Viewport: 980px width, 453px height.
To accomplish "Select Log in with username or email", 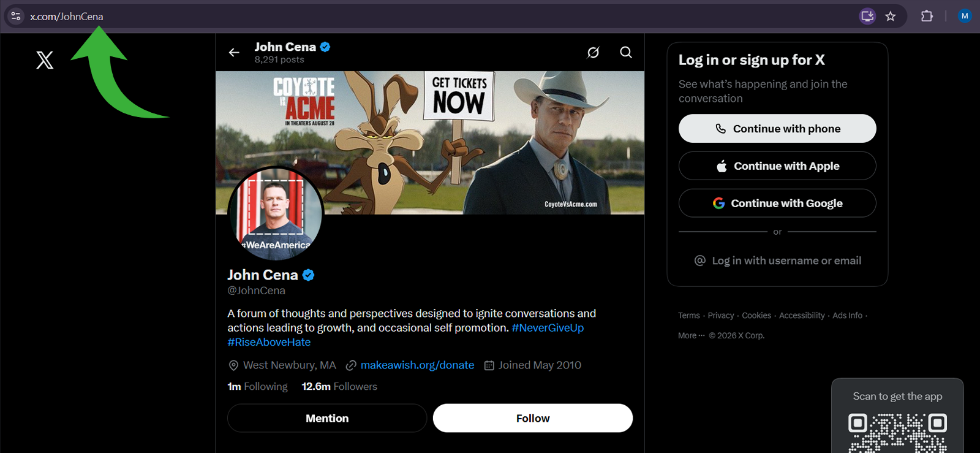I will click(777, 261).
